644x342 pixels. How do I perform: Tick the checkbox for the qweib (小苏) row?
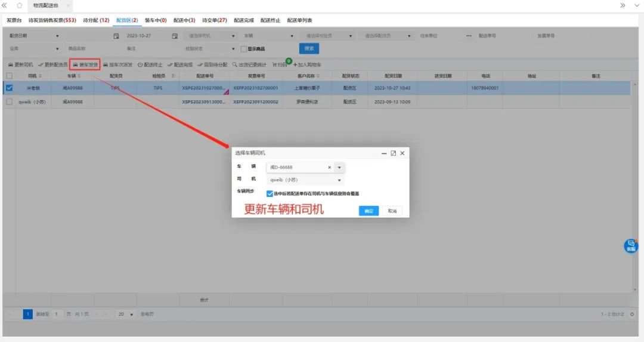click(9, 102)
